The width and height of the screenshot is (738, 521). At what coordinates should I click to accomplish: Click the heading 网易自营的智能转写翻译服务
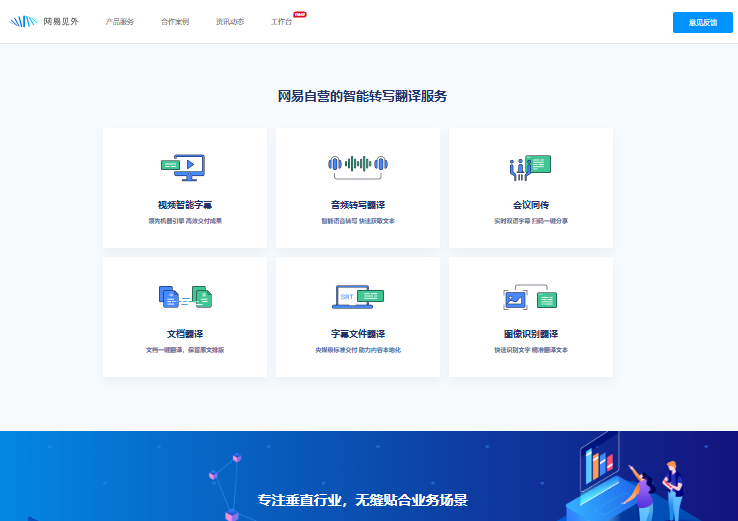click(x=362, y=96)
